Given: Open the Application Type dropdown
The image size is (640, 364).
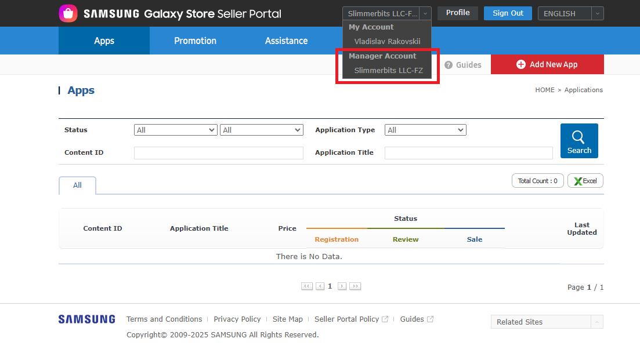Looking at the screenshot, I should click(425, 130).
